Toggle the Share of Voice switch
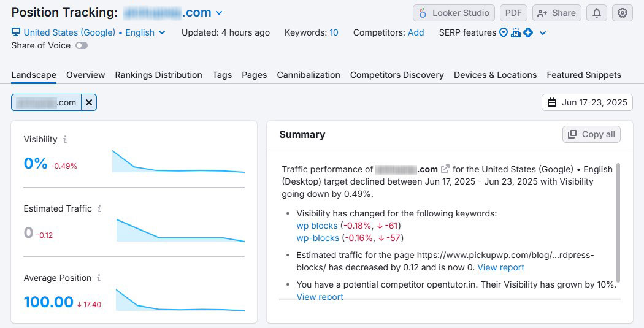Screen dimensions: 644x328 (82, 45)
